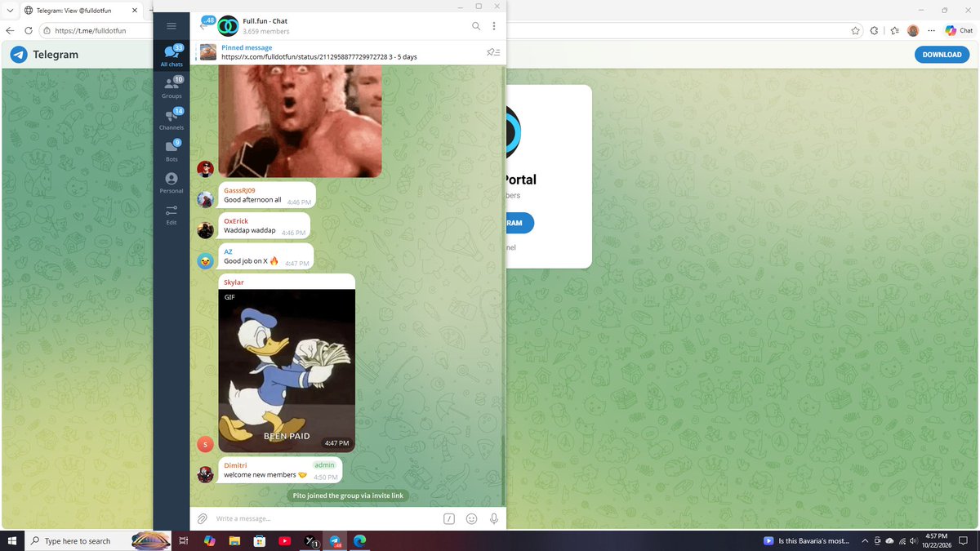Go back in the Edge browser

pyautogui.click(x=10, y=30)
